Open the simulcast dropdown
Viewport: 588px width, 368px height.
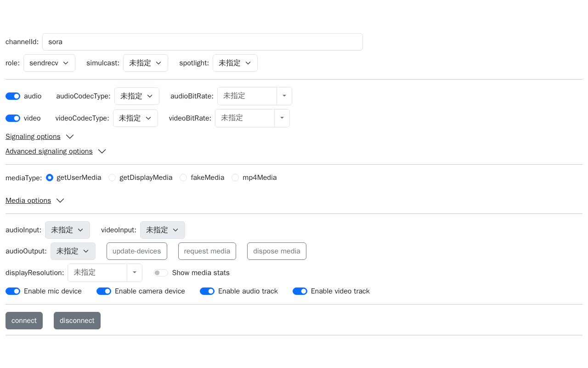click(x=146, y=63)
